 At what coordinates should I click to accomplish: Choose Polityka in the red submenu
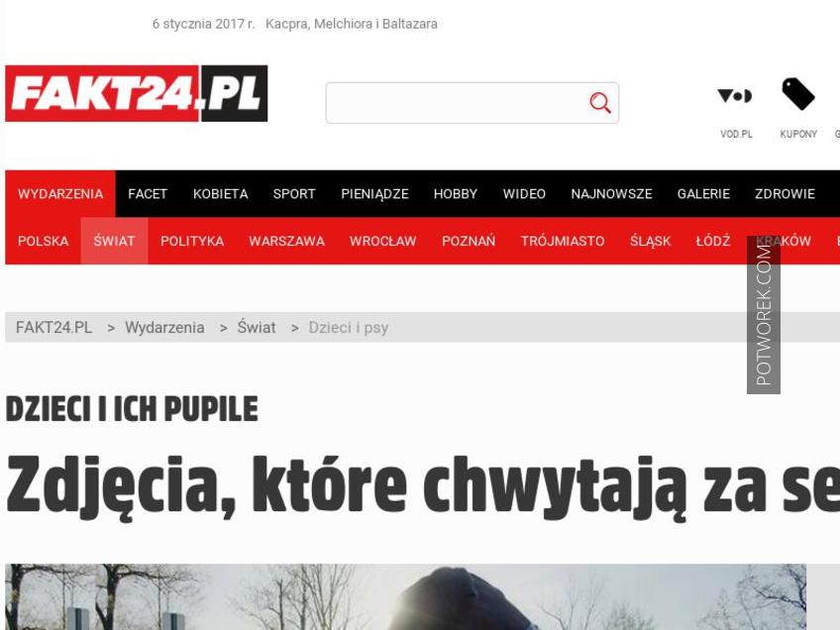pos(192,241)
